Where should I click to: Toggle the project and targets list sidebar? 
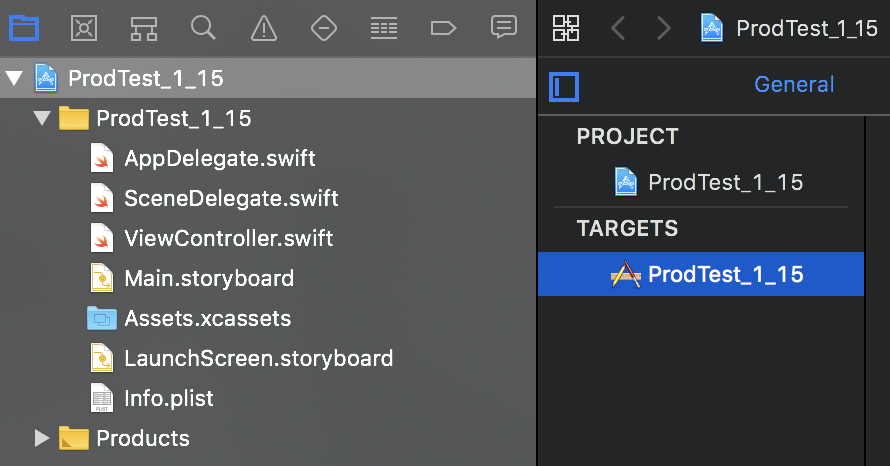[x=564, y=87]
